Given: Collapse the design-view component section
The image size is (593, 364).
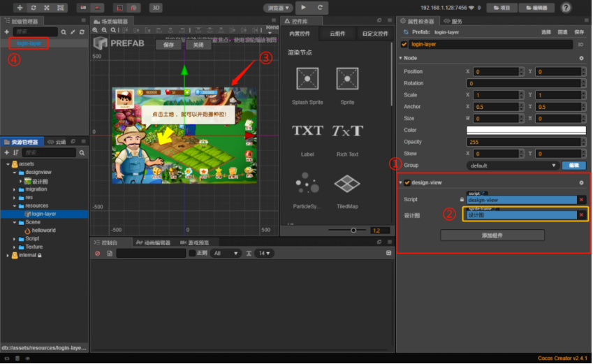Looking at the screenshot, I should click(x=400, y=182).
